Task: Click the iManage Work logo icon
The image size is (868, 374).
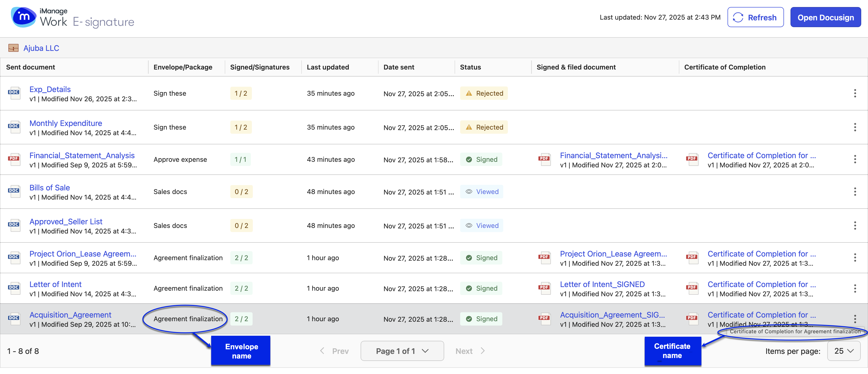Action: [23, 17]
